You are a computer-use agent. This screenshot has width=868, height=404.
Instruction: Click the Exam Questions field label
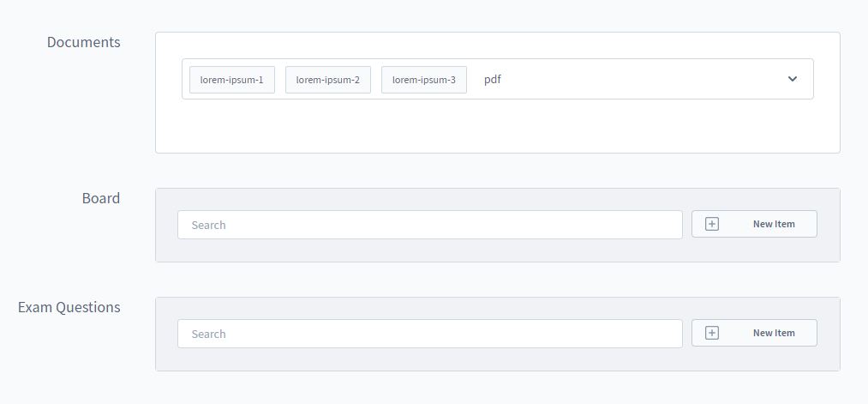tap(69, 307)
